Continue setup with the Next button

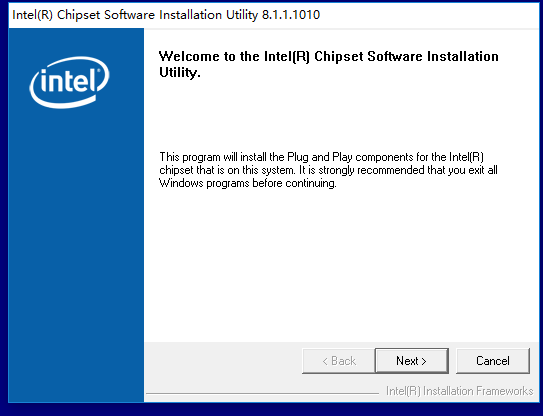(411, 361)
